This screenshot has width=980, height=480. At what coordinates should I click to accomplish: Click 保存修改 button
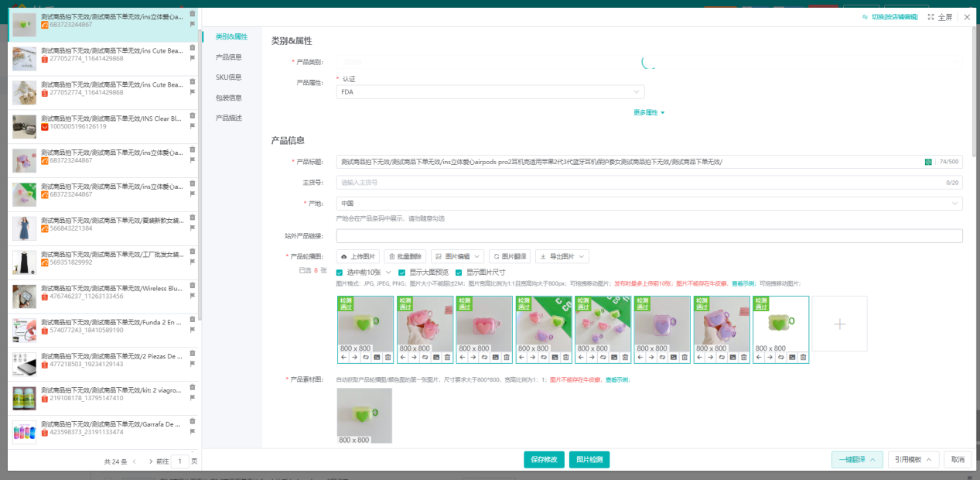click(545, 460)
